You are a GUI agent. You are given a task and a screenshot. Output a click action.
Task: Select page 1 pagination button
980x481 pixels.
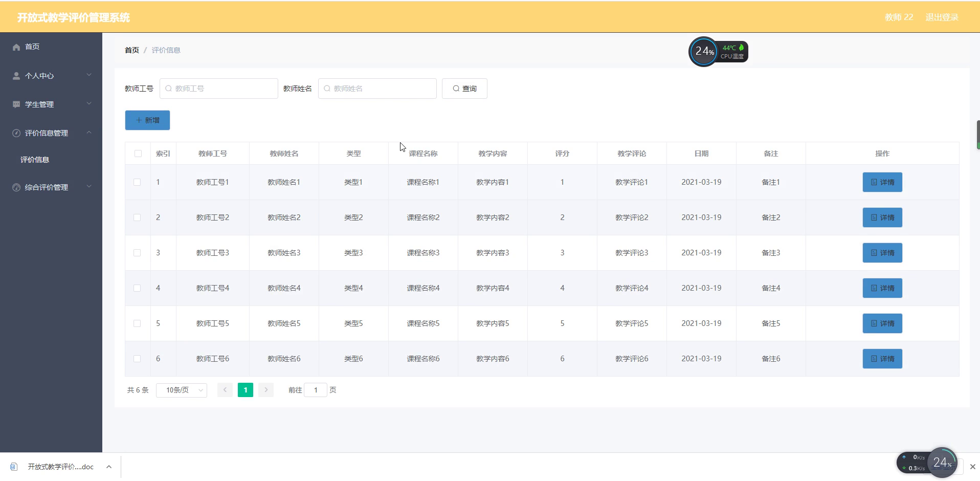[x=246, y=390]
